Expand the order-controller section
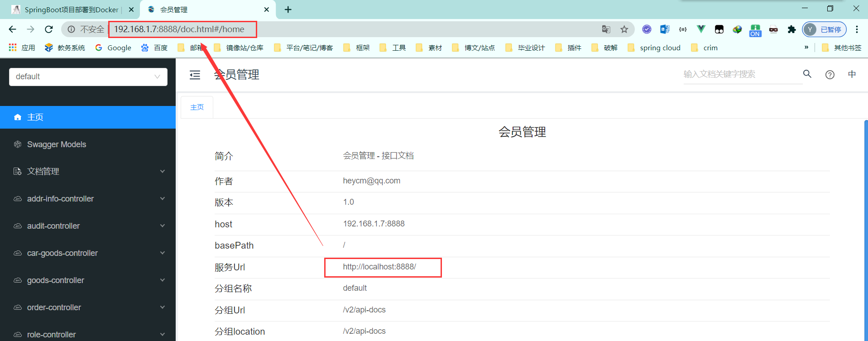 (x=88, y=307)
